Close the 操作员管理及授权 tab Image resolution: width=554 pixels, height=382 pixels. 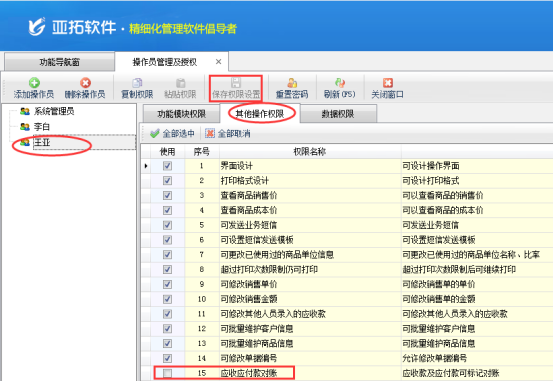[218, 62]
